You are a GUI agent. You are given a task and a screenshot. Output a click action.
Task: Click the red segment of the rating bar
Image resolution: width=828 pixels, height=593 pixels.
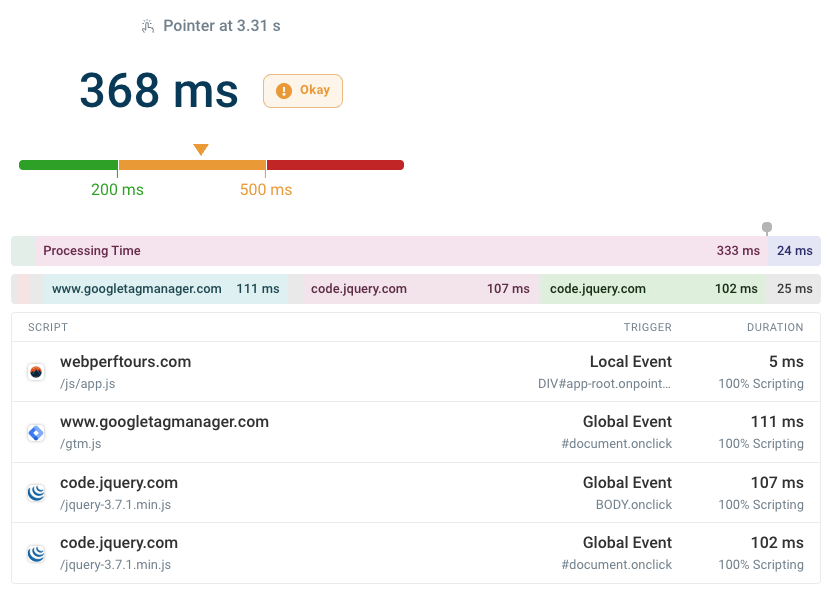click(x=335, y=165)
